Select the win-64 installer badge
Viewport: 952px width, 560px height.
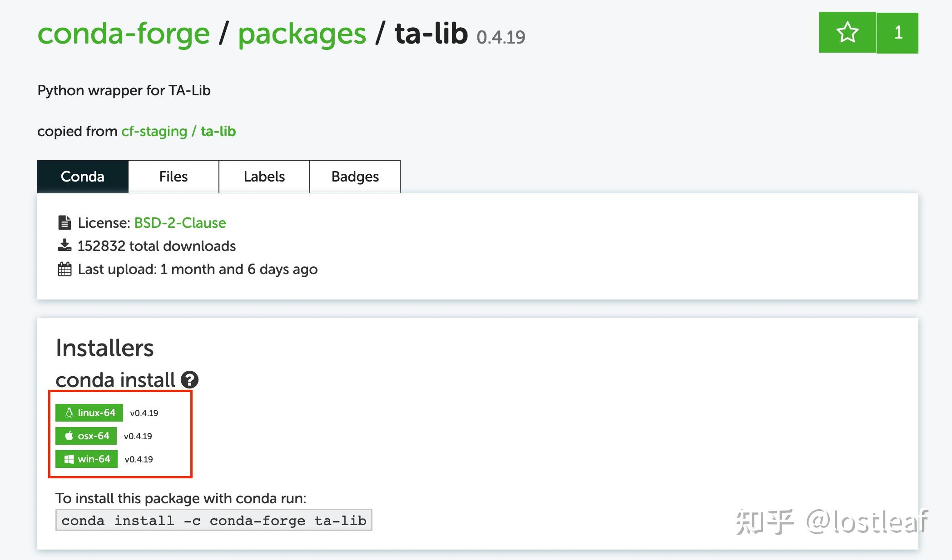[x=86, y=459]
